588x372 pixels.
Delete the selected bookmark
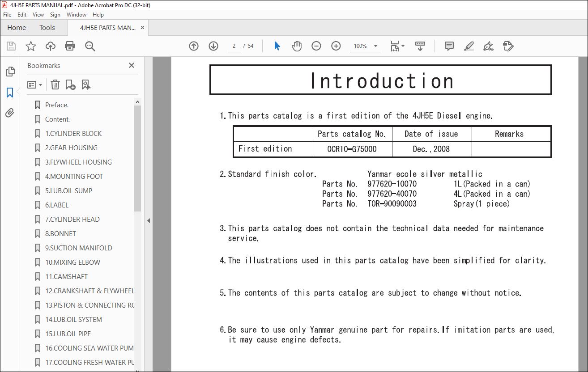coord(55,85)
